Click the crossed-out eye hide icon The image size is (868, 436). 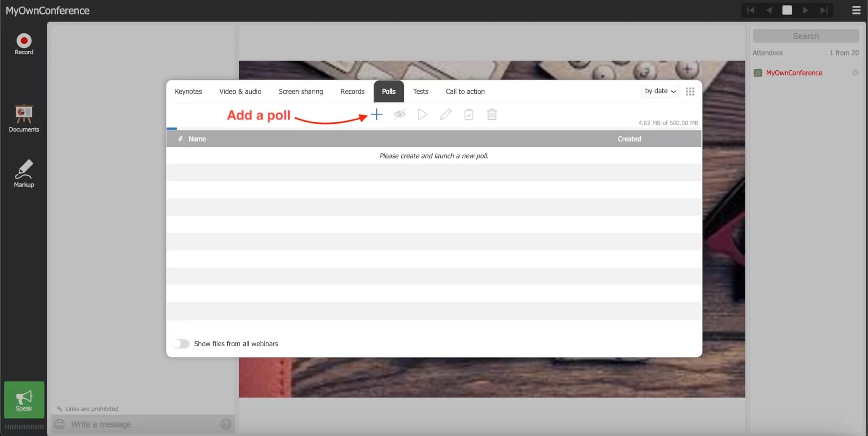(x=399, y=114)
